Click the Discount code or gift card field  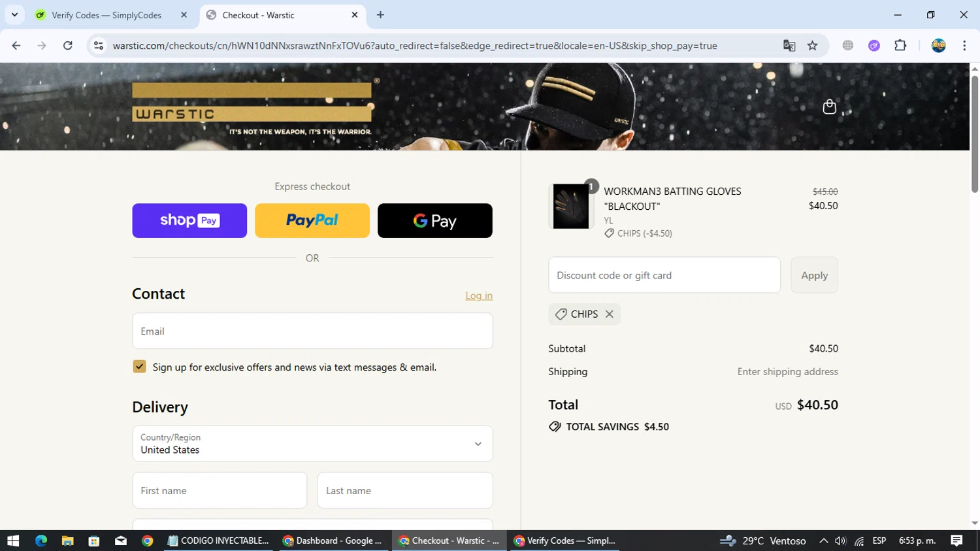[664, 275]
